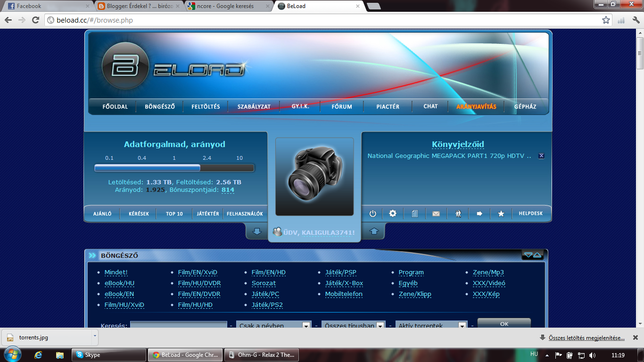The height and width of the screenshot is (362, 644).
Task: Click the Action Center flag icon
Action: point(558,355)
